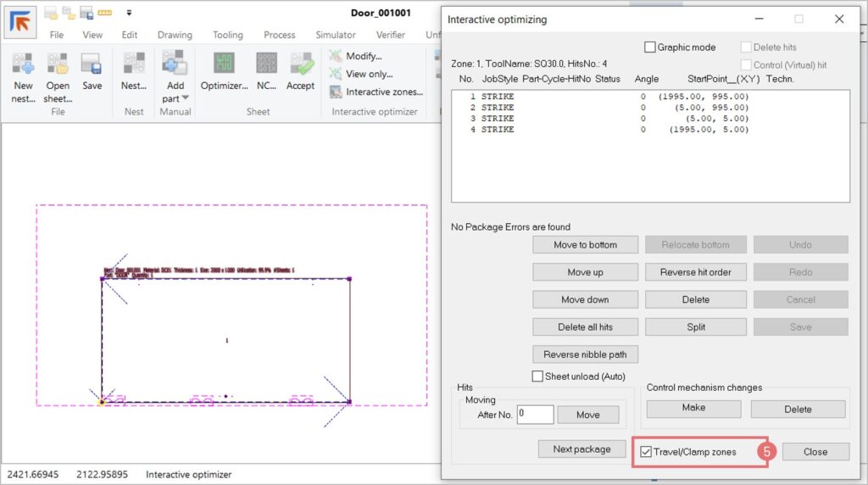
Task: Open the Tooling ribbon tab
Action: pos(227,35)
